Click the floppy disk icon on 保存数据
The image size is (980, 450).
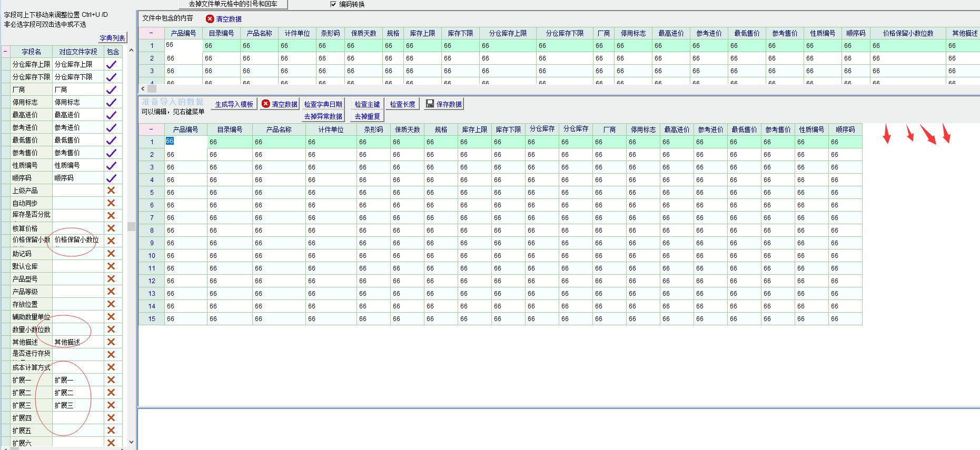(430, 104)
